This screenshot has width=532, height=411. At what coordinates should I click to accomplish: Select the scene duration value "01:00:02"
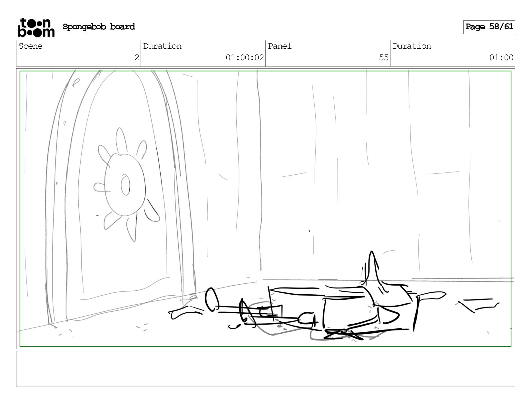(x=245, y=58)
